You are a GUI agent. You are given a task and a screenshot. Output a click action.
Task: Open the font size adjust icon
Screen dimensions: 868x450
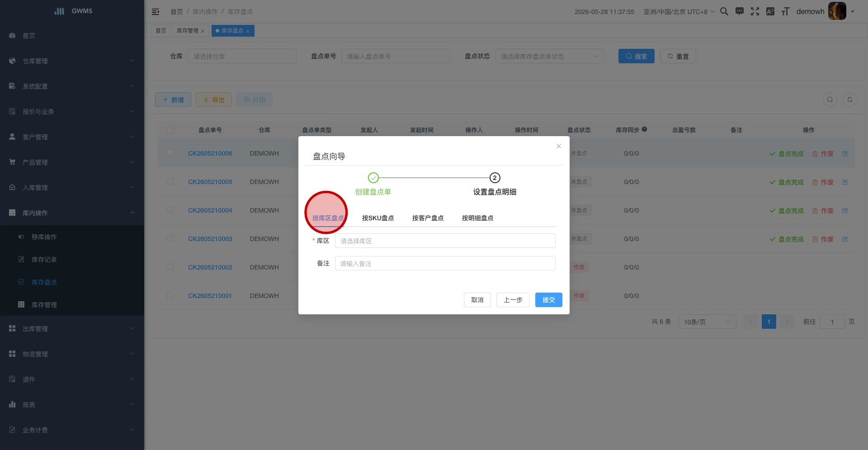(786, 11)
